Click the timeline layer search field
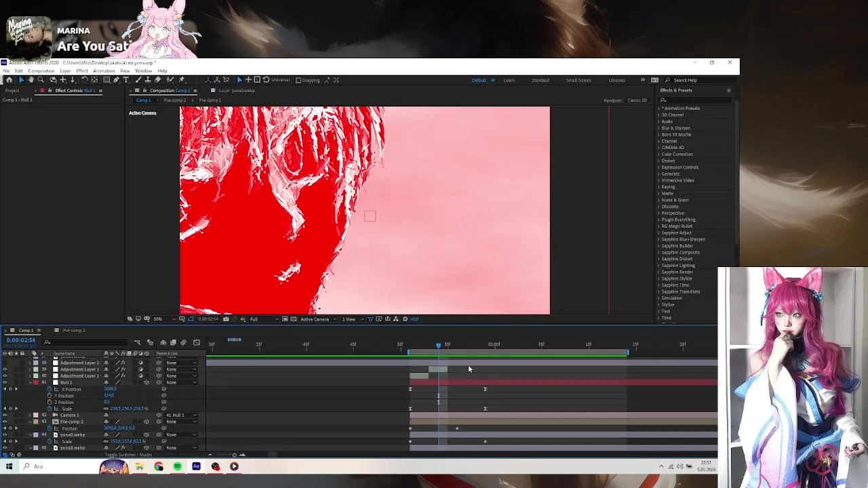868x488 pixels. pyautogui.click(x=85, y=342)
